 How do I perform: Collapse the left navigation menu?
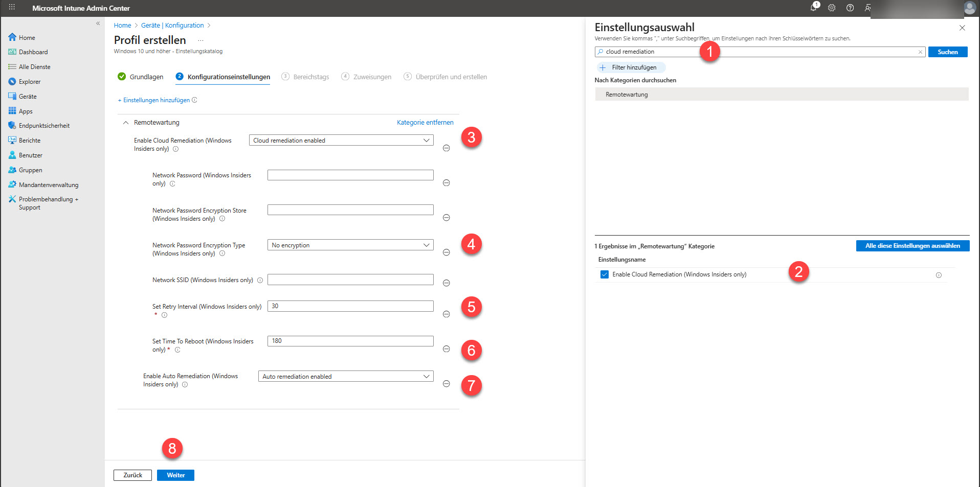tap(98, 24)
